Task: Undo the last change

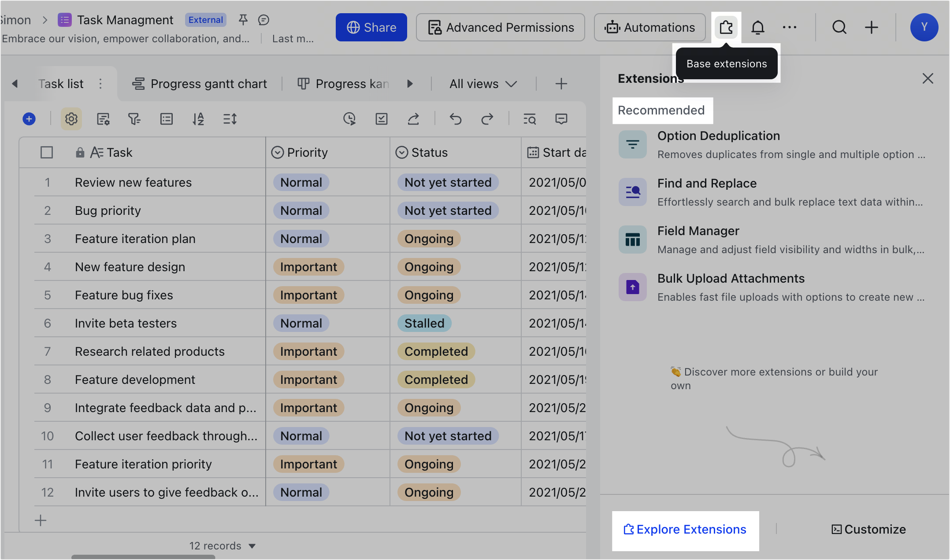Action: click(456, 119)
